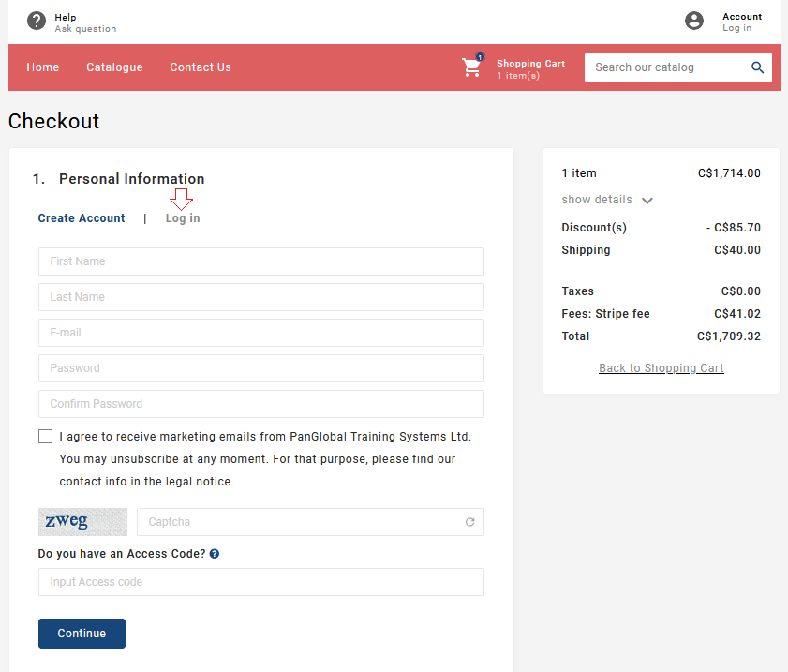This screenshot has width=788, height=672.
Task: Click Shopping Cart 1 item(s) label
Action: point(530,68)
